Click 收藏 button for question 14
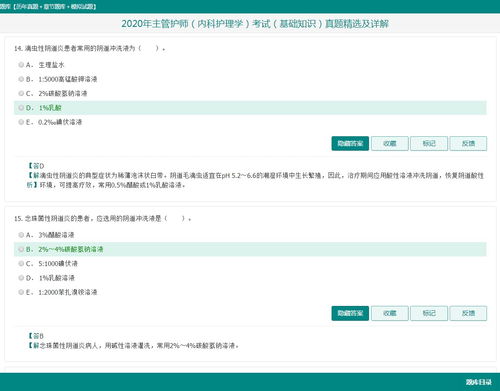 click(x=390, y=143)
